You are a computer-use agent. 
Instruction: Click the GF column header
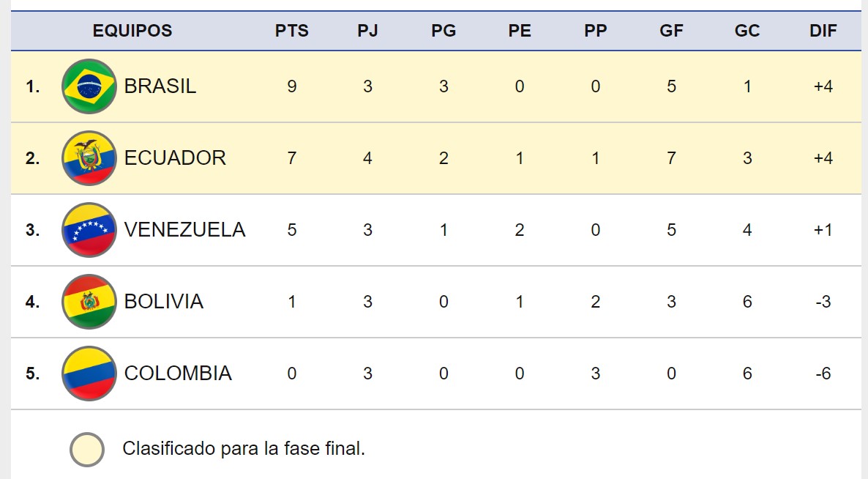pos(671,31)
